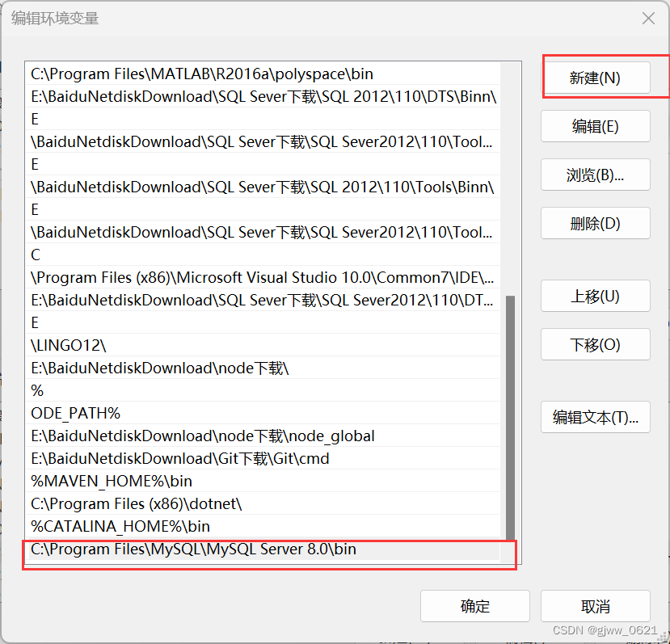Open the 编辑文本(T)... editor
The width and height of the screenshot is (670, 644).
pos(595,417)
